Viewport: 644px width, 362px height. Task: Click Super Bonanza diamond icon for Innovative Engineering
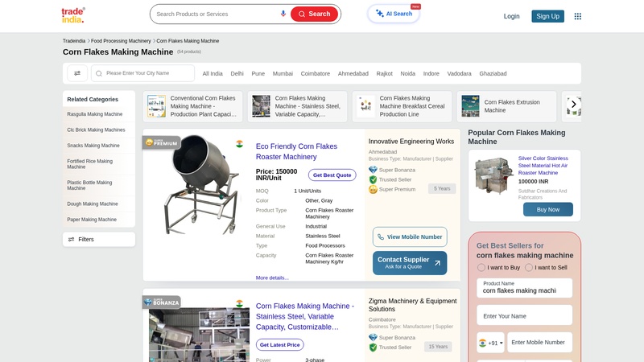click(x=373, y=170)
